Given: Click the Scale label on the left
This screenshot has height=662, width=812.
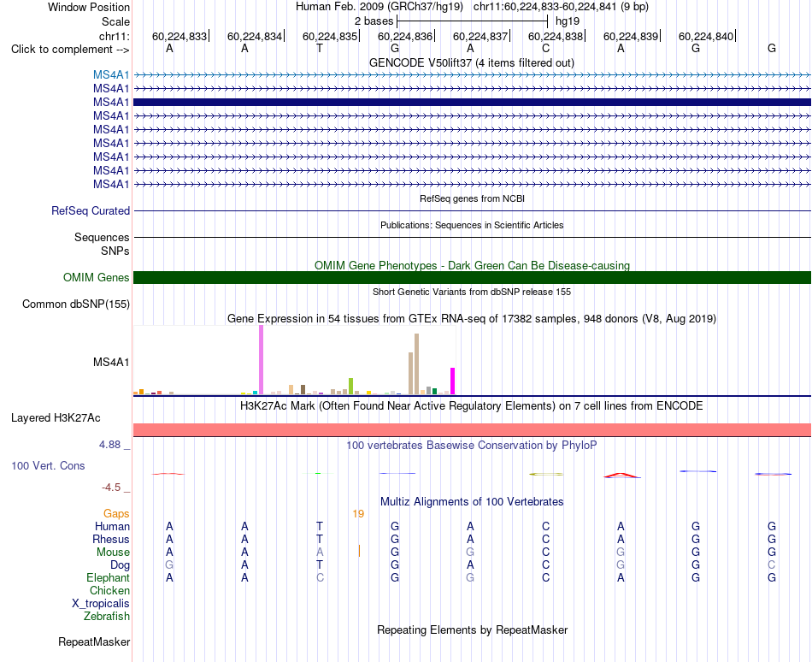Looking at the screenshot, I should (x=115, y=21).
